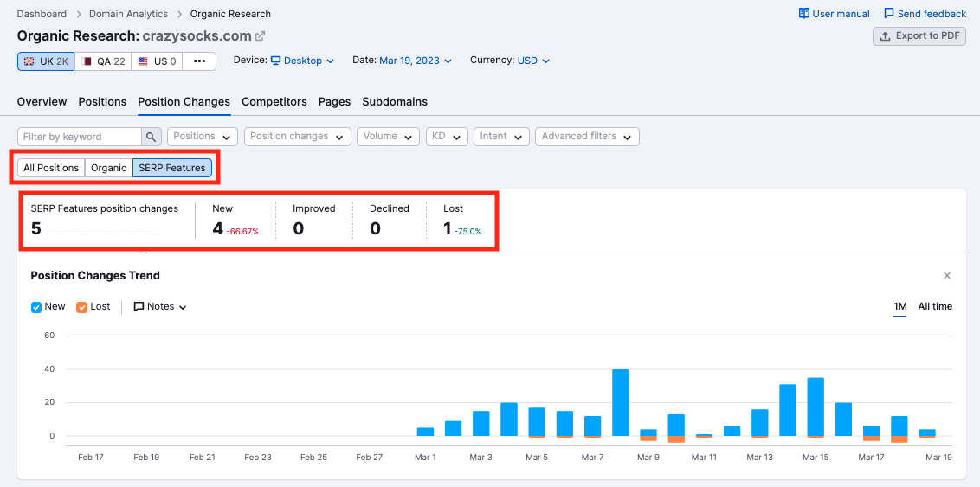
Task: Select the QA 22 database
Action: (x=103, y=61)
